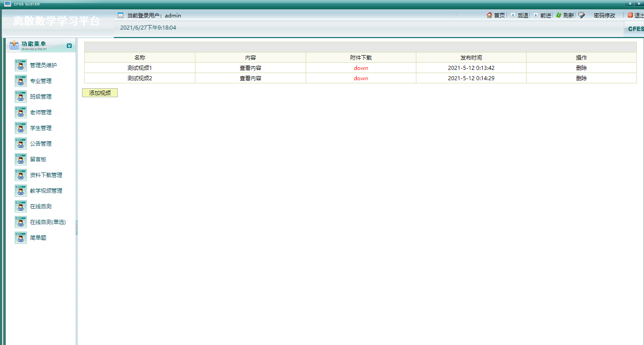Open 在线自测 from the menu

click(41, 207)
